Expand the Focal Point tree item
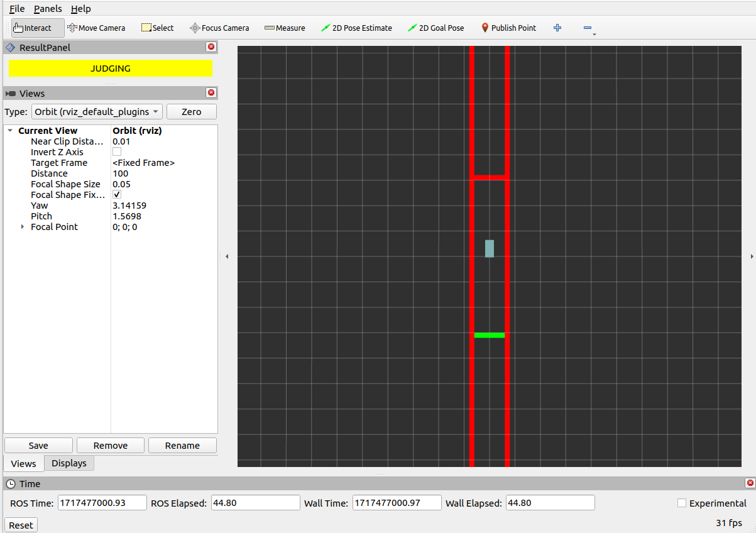 [23, 227]
